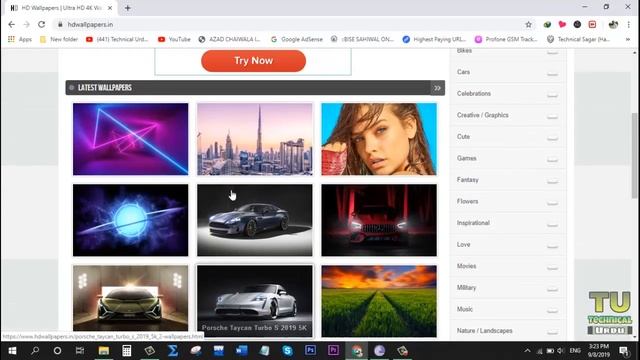Open the pink heart extension icon
This screenshot has height=360, width=640.
click(x=562, y=24)
